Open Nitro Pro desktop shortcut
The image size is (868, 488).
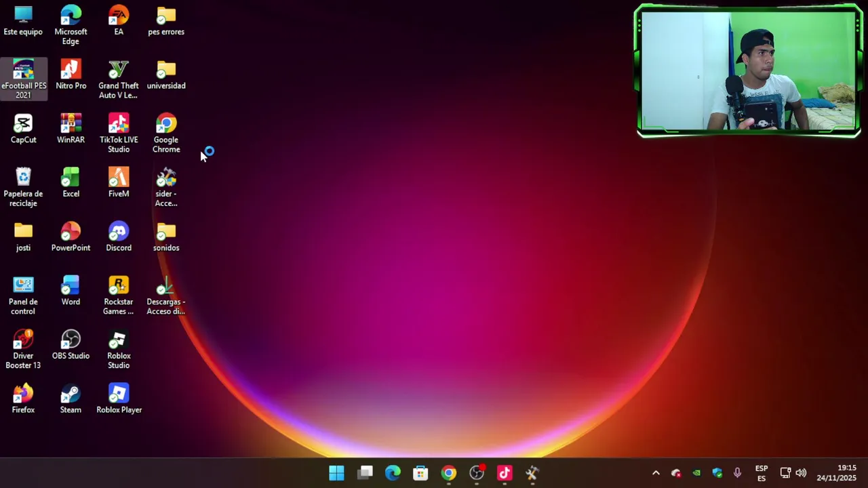71,75
